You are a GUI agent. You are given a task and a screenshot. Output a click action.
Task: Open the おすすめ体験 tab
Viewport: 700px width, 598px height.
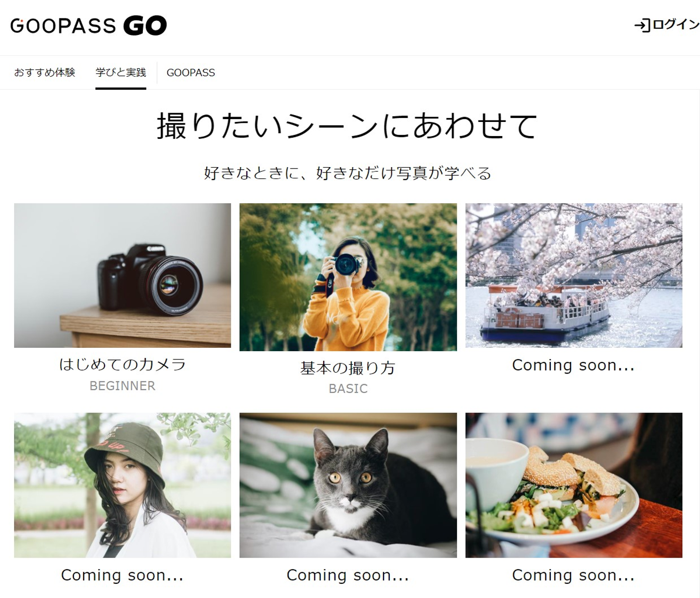(45, 72)
